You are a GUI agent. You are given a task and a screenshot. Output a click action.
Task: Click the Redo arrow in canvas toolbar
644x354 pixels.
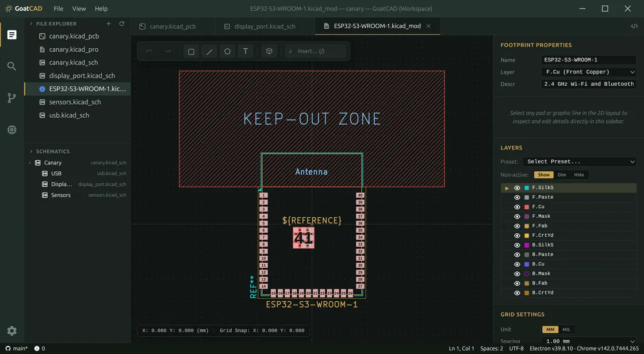(167, 51)
